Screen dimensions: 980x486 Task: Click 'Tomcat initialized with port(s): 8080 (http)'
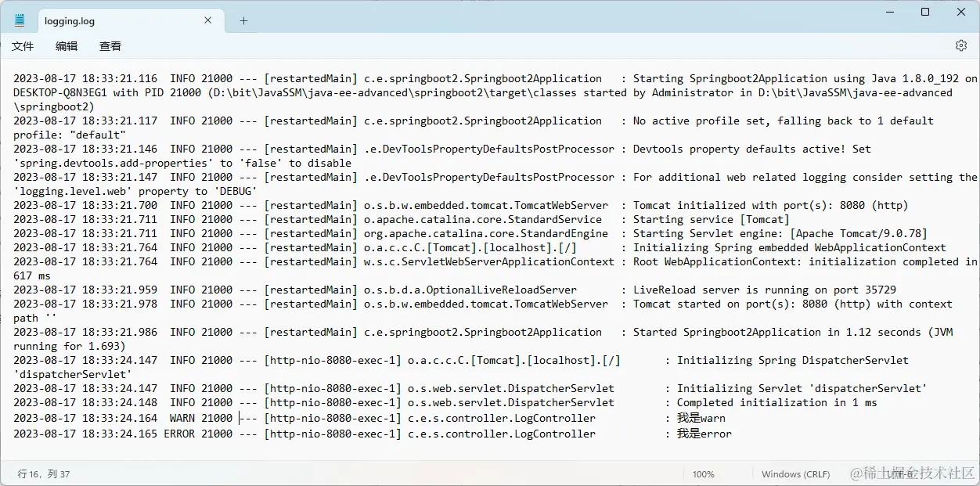point(771,205)
